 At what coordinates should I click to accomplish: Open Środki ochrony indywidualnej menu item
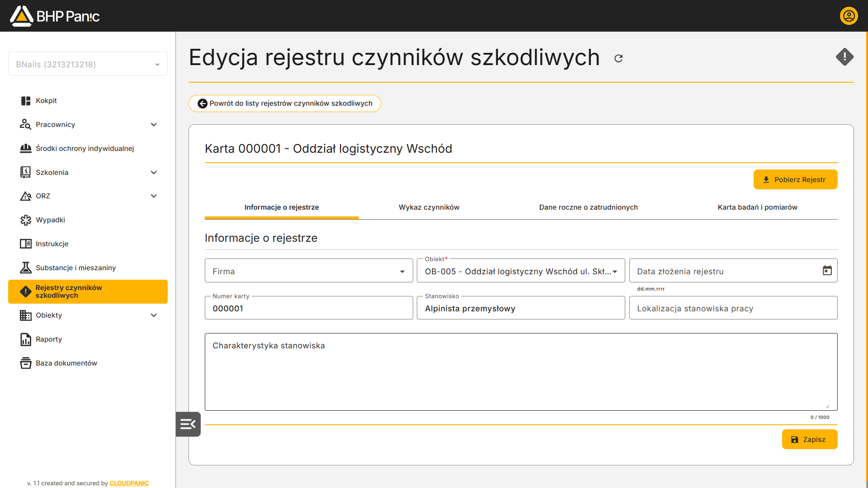[88, 149]
